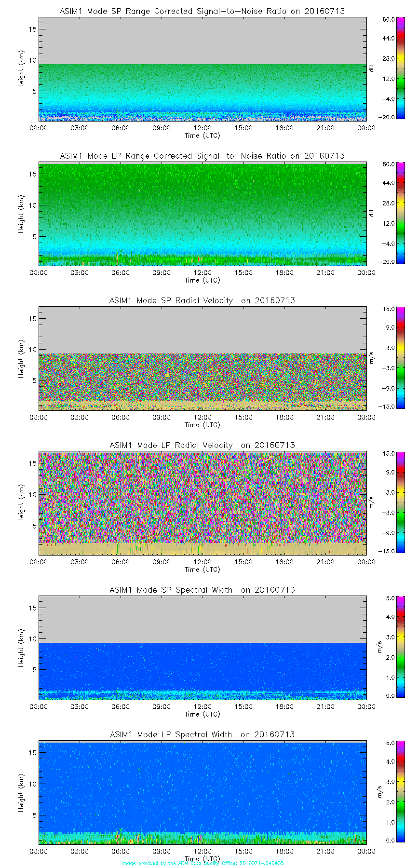Click the ARM Data Quality Office credit text

(202, 863)
